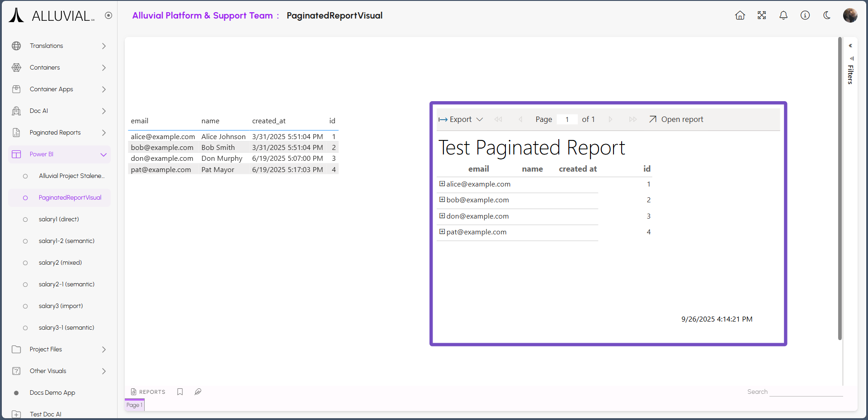This screenshot has height=420, width=868.
Task: Select salary1 (direct) report
Action: coord(59,219)
